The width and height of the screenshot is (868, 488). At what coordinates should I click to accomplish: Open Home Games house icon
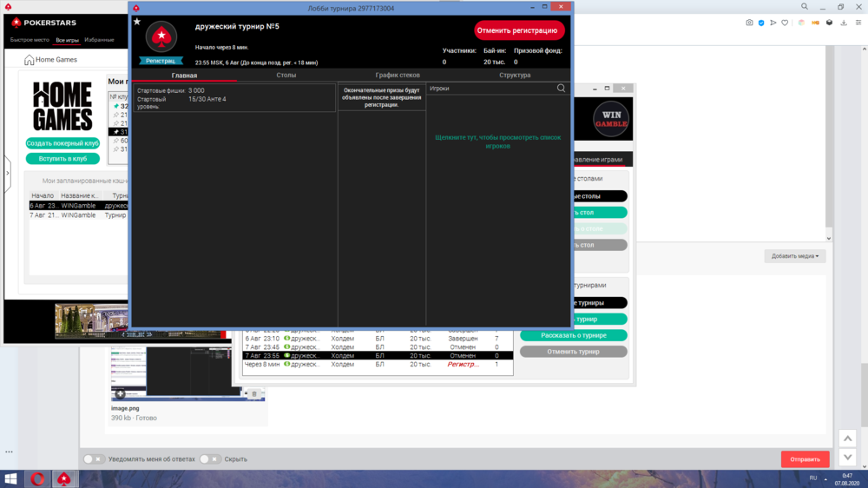point(30,60)
